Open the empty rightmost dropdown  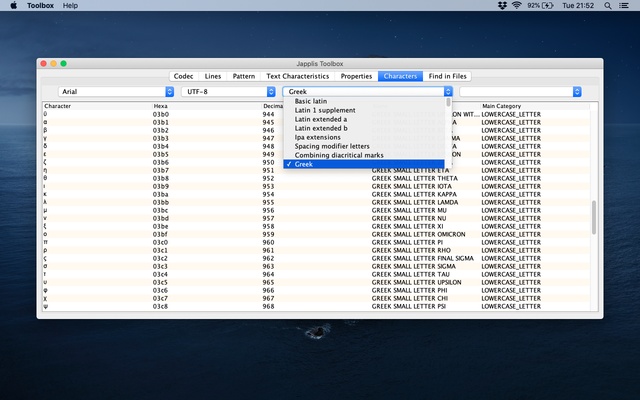click(520, 91)
